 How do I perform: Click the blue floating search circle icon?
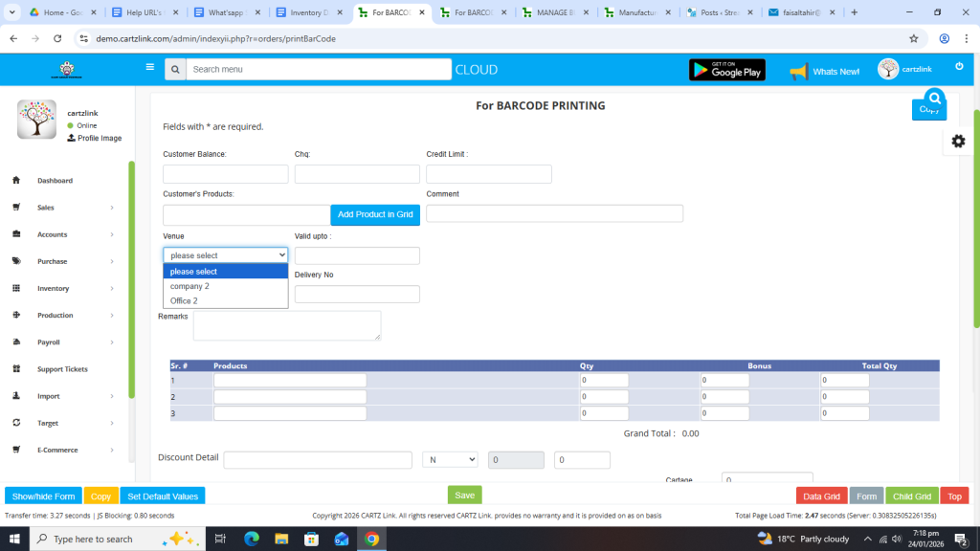click(934, 98)
